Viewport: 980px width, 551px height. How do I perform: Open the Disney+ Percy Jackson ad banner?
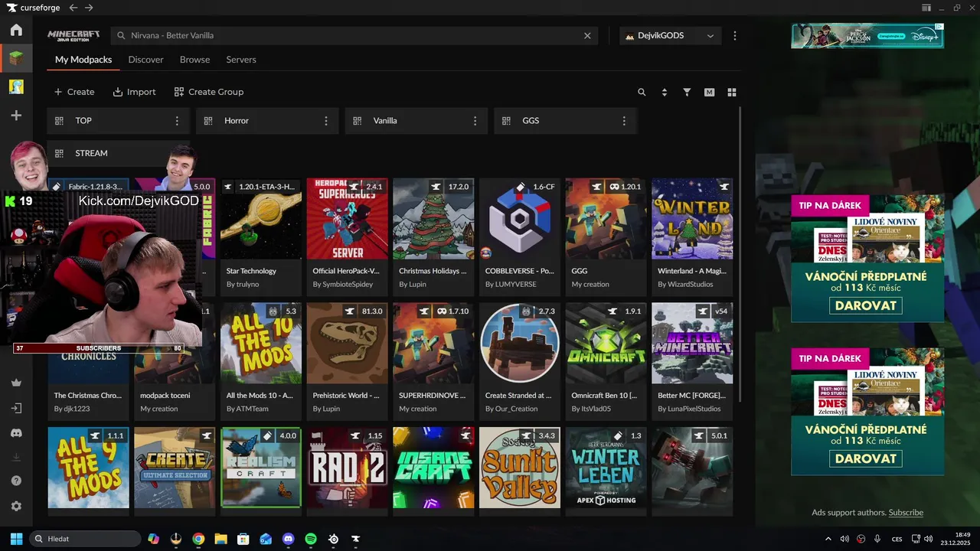click(x=867, y=36)
